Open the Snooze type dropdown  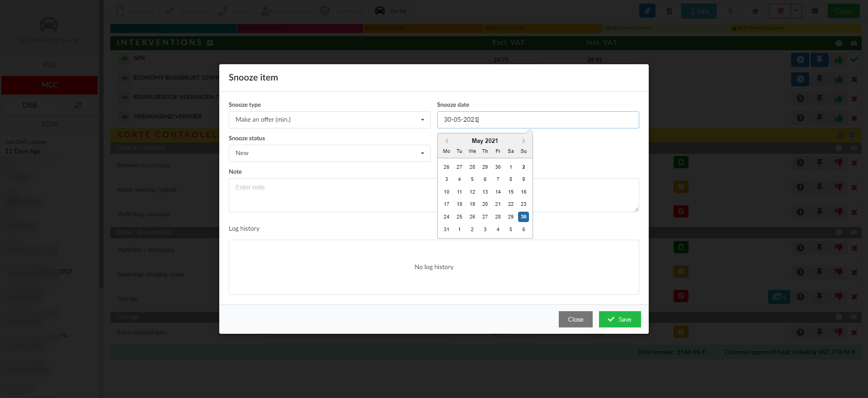pos(330,120)
